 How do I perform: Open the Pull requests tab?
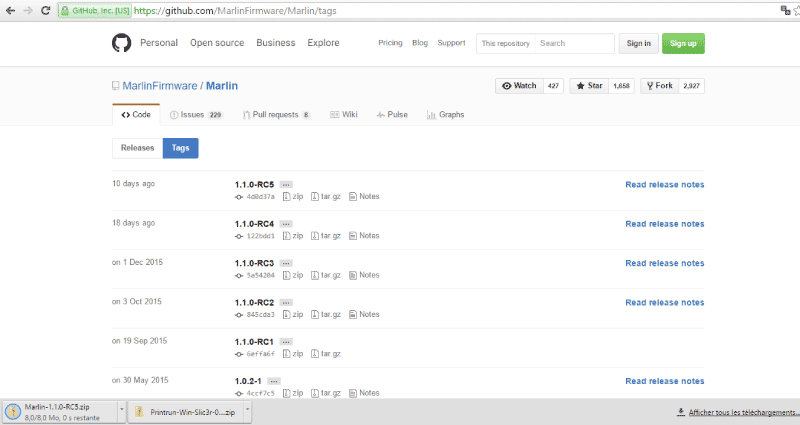(x=276, y=115)
